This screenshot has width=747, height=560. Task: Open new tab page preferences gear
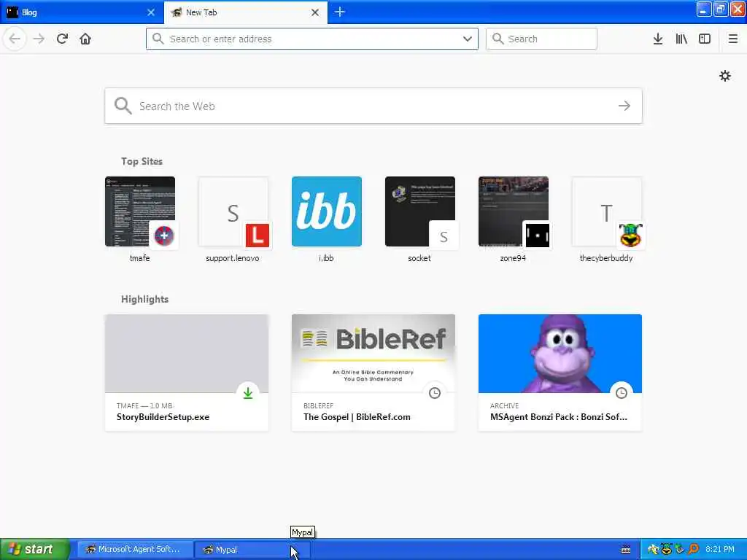[724, 76]
